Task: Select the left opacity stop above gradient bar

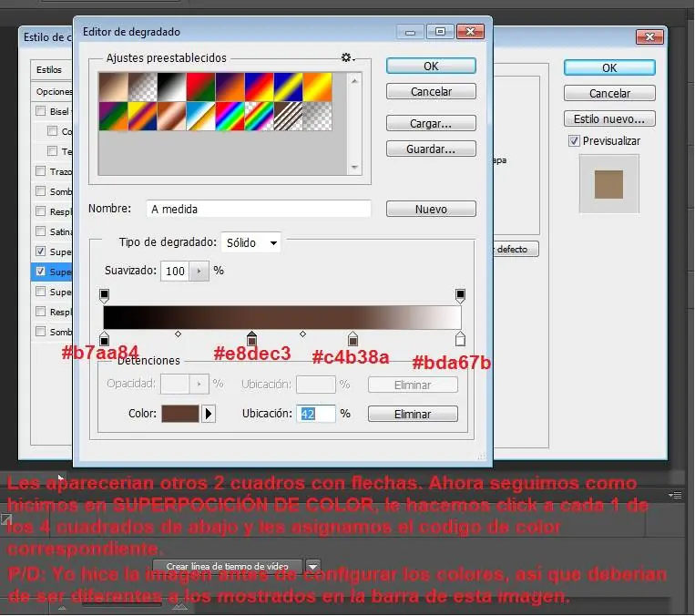Action: 104,295
